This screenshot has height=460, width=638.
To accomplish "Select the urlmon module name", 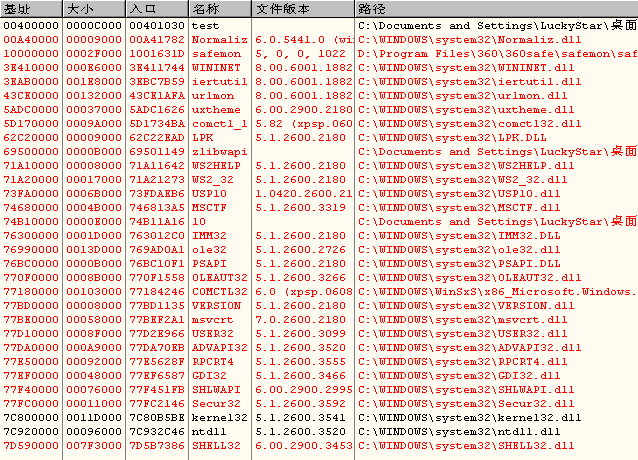I will [213, 96].
